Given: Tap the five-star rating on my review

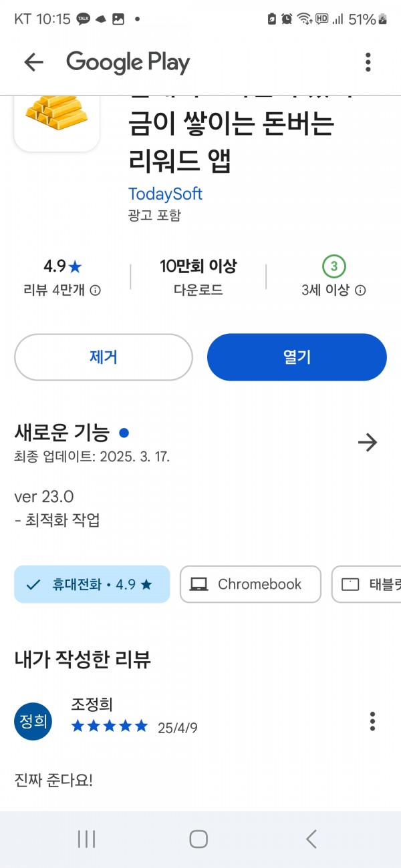Looking at the screenshot, I should tap(110, 726).
